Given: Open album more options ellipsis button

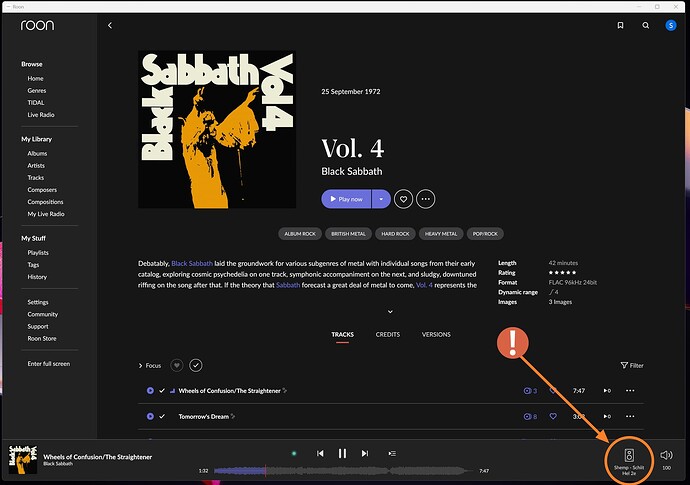Looking at the screenshot, I should [x=426, y=199].
